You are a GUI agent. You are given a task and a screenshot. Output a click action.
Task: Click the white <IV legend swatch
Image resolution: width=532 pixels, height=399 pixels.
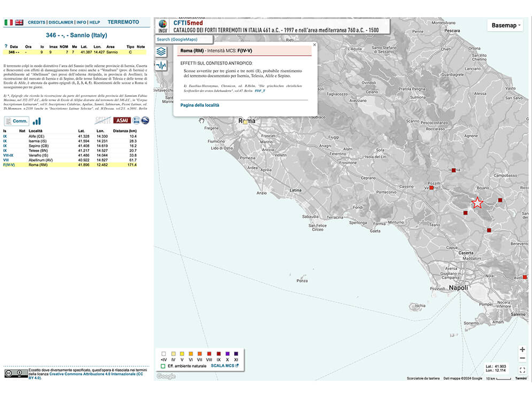[x=164, y=354]
